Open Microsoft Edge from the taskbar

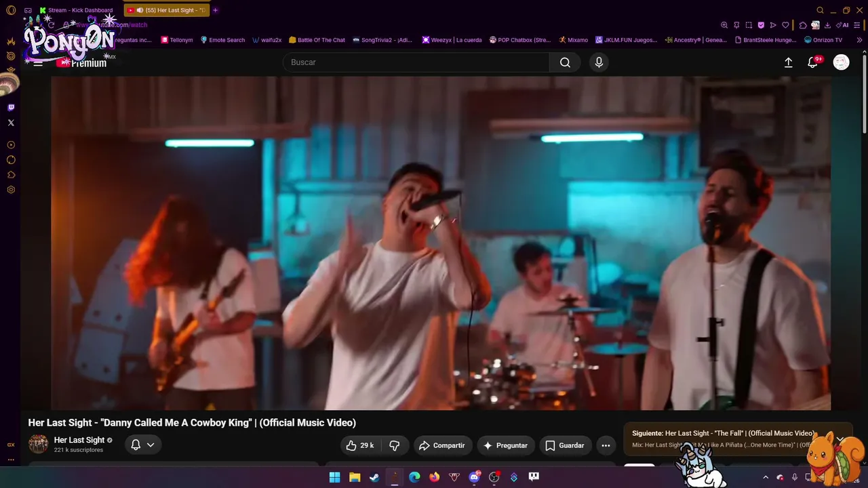click(414, 477)
